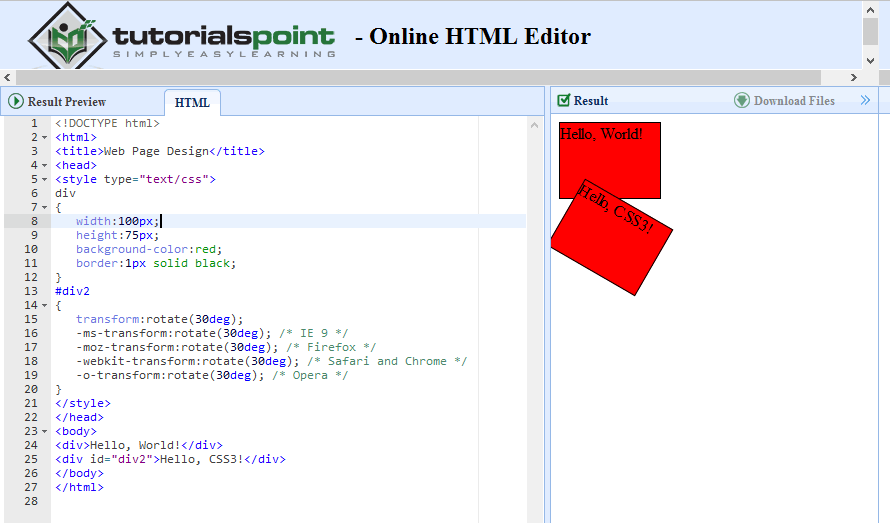Screen dimensions: 890x523
Task: Click the #div2 selector line
Action: 72,291
